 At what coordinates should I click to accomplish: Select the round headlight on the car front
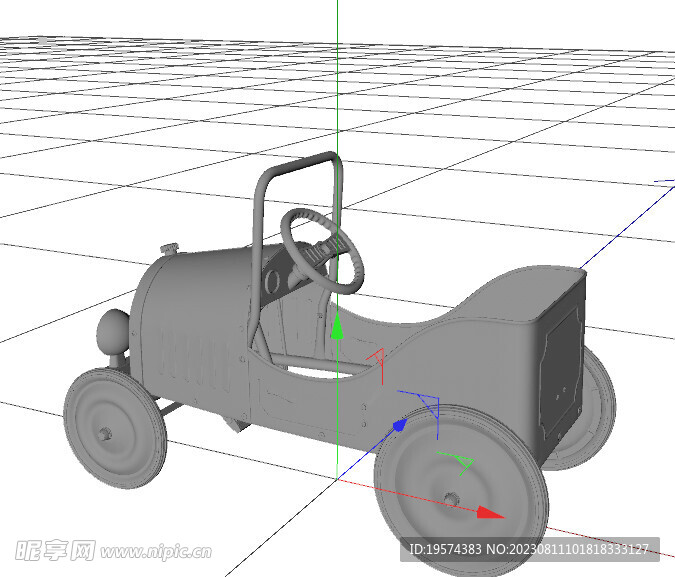[113, 332]
